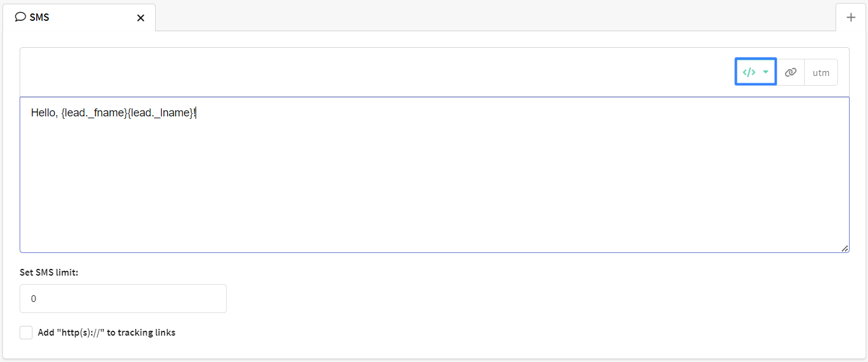Open the merge tags code icon

click(749, 72)
